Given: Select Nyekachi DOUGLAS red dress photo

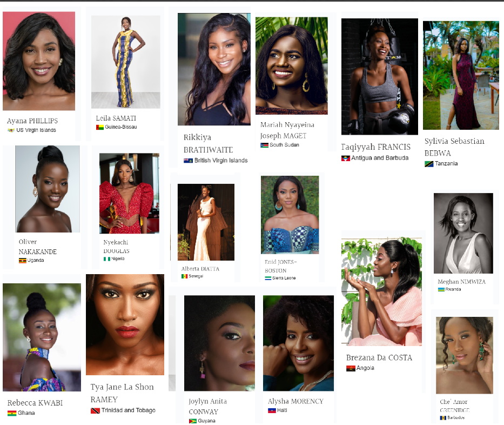Looking at the screenshot, I should tap(129, 194).
